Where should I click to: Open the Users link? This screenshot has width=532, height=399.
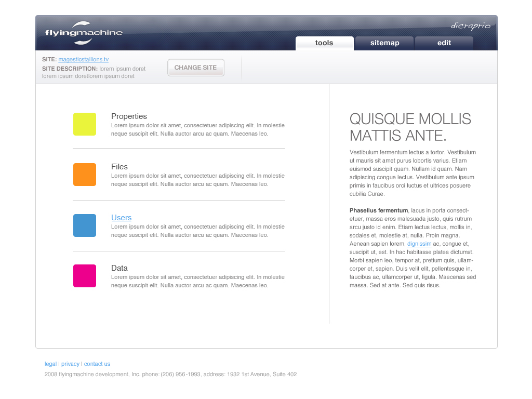point(121,218)
